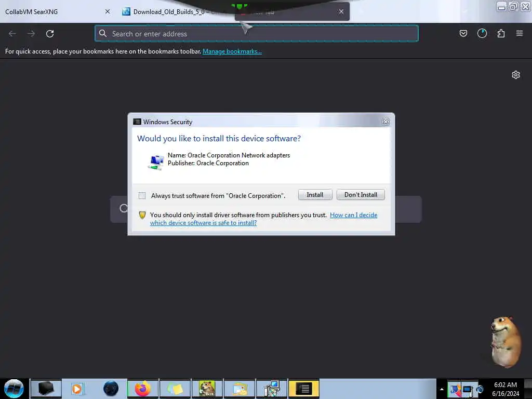Click the Don't Install button
Viewport: 532px width, 399px height.
point(361,195)
